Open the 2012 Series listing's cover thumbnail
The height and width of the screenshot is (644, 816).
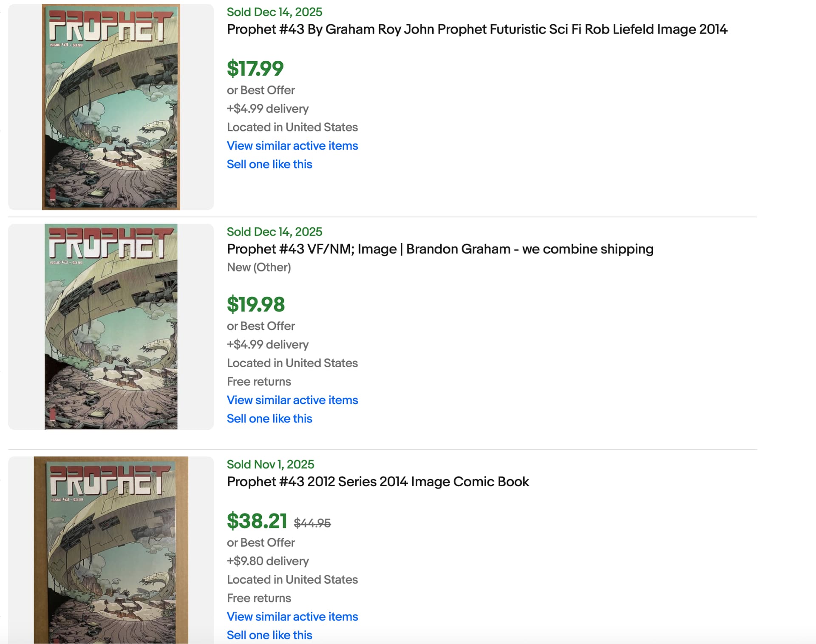coord(111,550)
